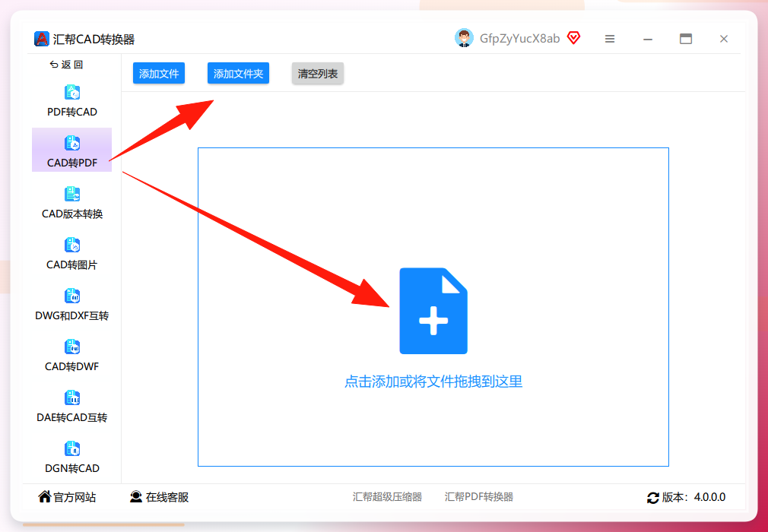Click the DGN转CAD icon
768x532 pixels.
point(72,449)
